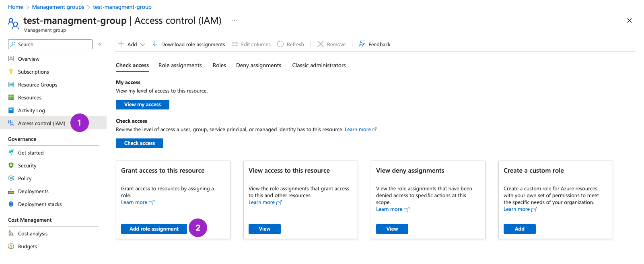Click the My access heading

pos(128,82)
